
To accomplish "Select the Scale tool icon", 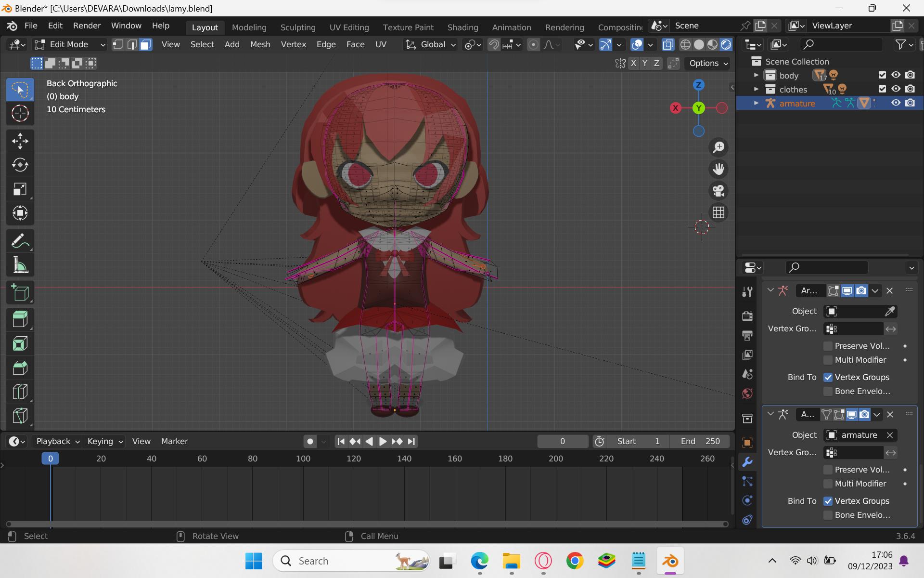I will [19, 190].
